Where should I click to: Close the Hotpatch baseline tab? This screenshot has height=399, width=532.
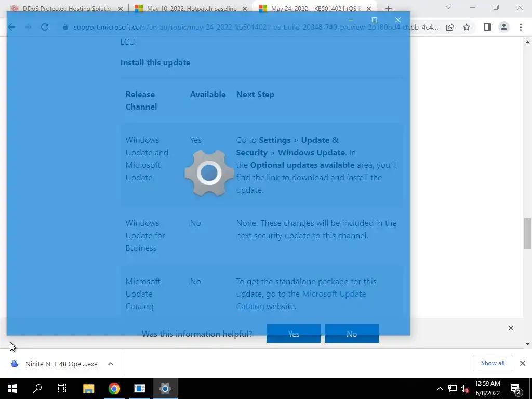pyautogui.click(x=245, y=9)
